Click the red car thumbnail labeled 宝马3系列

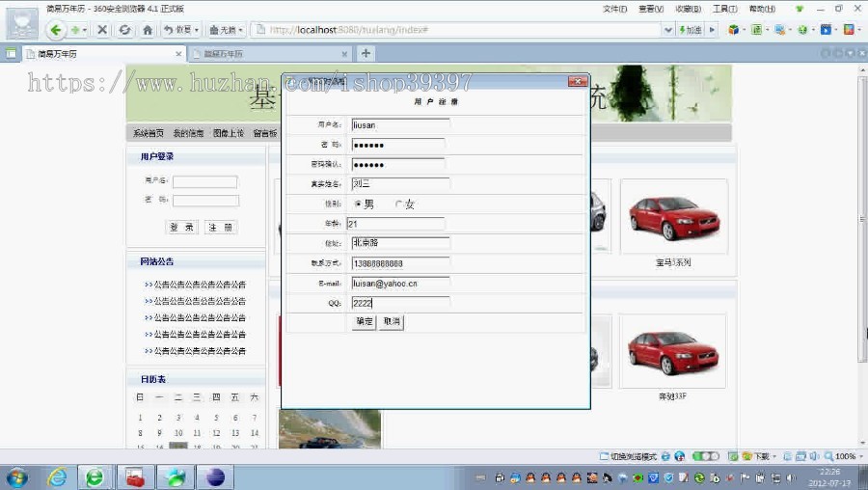click(x=674, y=217)
